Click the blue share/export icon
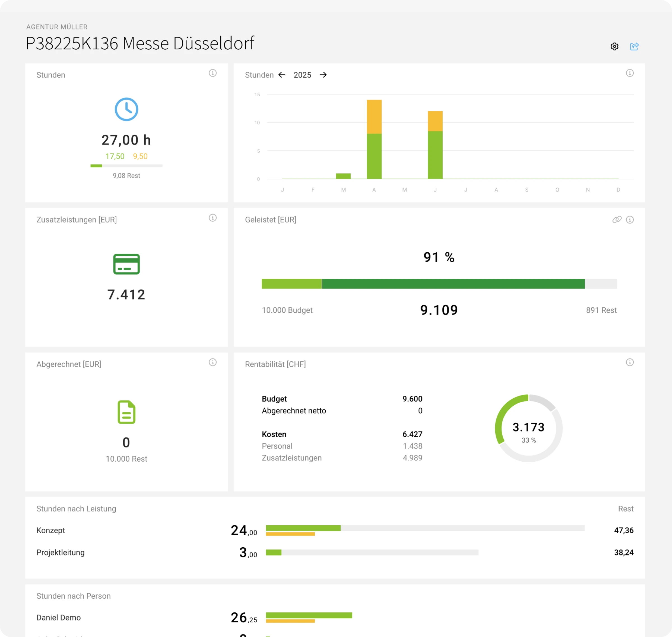The width and height of the screenshot is (672, 637). pyautogui.click(x=634, y=47)
